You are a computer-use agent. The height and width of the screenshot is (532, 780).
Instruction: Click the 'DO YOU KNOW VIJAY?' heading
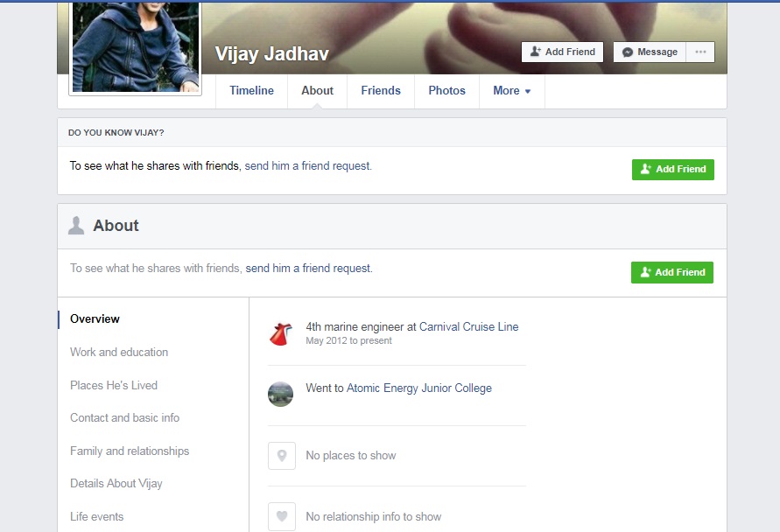[116, 133]
